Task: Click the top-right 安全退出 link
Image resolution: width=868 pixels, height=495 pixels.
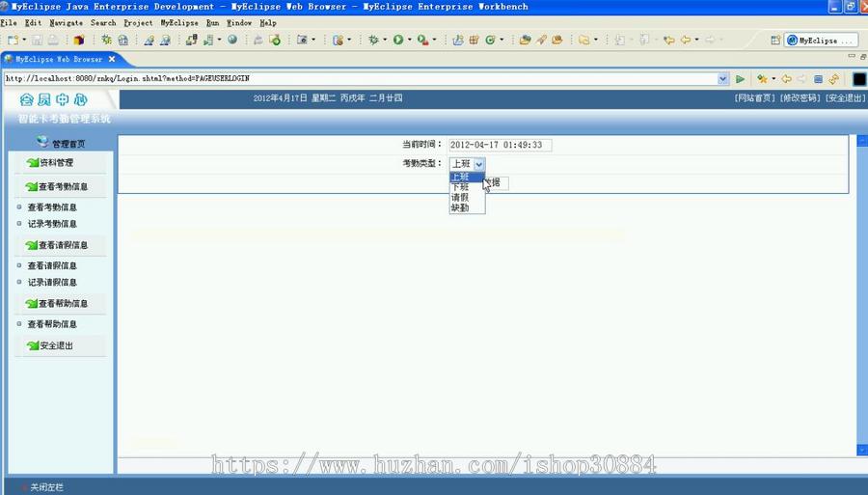Action: [845, 98]
